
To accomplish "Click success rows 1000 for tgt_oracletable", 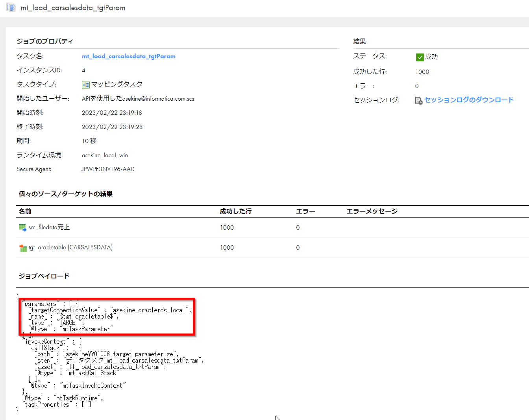I will pyautogui.click(x=227, y=248).
